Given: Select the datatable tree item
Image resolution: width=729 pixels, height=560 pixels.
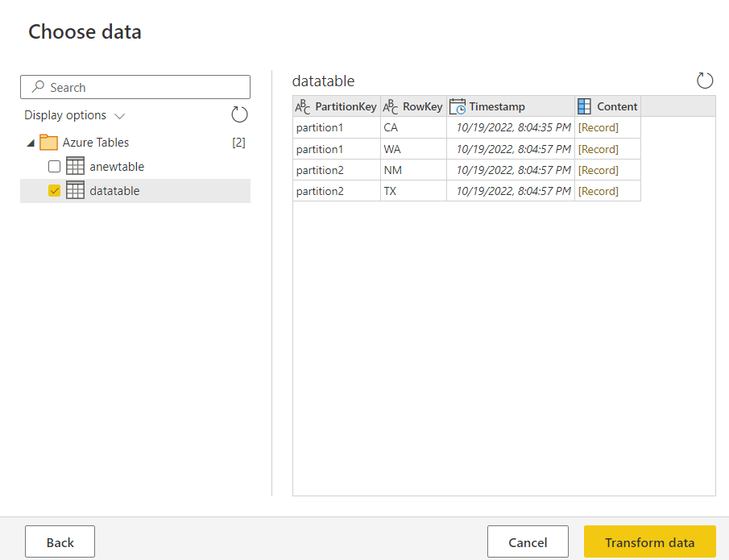Looking at the screenshot, I should 114,191.
